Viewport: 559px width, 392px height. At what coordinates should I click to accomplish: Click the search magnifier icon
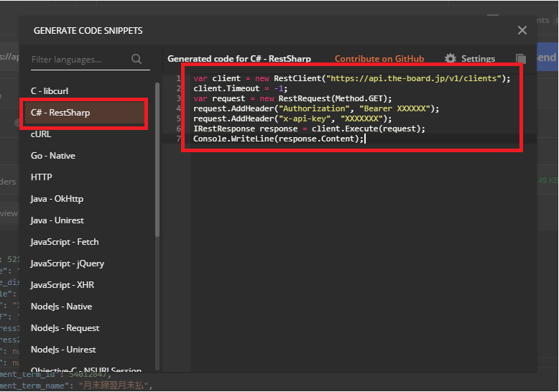coord(137,60)
